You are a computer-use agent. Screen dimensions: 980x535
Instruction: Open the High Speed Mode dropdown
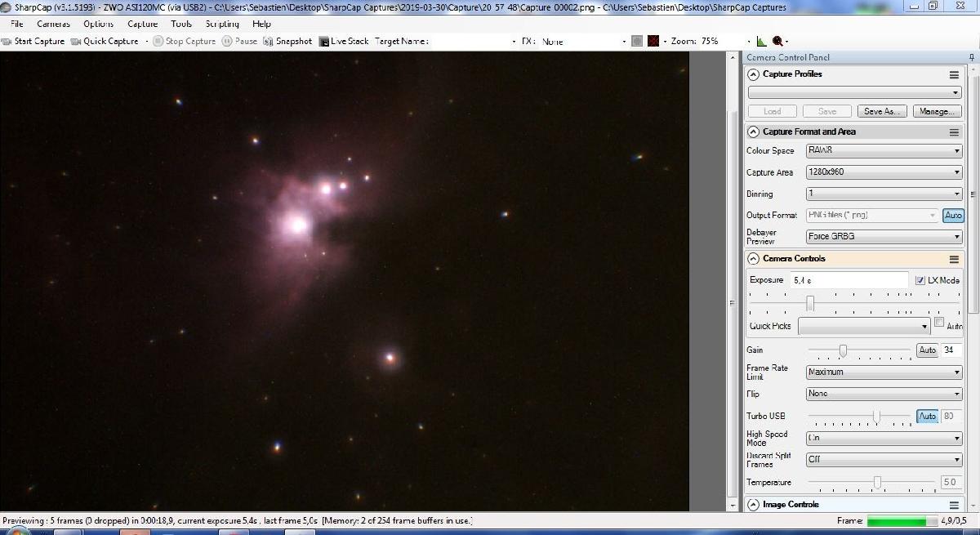coord(884,438)
